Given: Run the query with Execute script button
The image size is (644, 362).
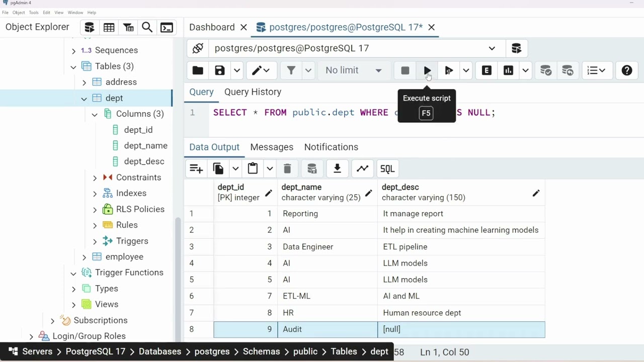Looking at the screenshot, I should [x=427, y=70].
